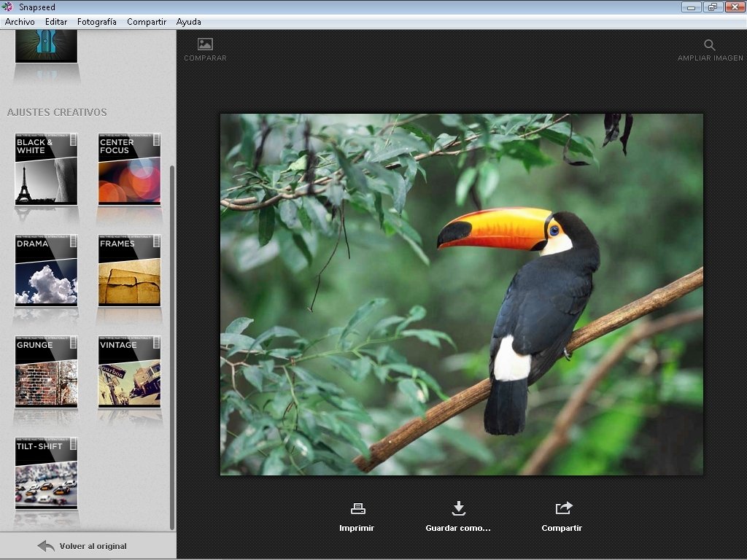Click the Compartir label below the photo
The width and height of the screenshot is (747, 560).
562,528
